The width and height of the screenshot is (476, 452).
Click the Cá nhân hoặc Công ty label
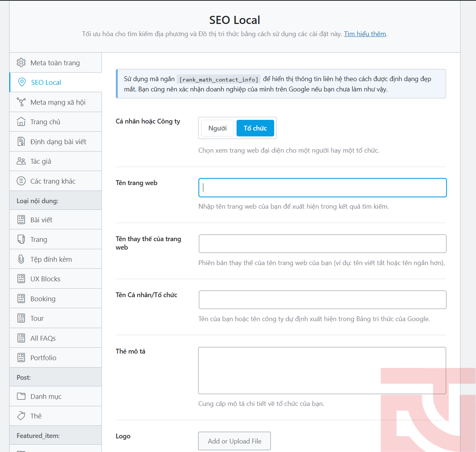click(x=148, y=121)
